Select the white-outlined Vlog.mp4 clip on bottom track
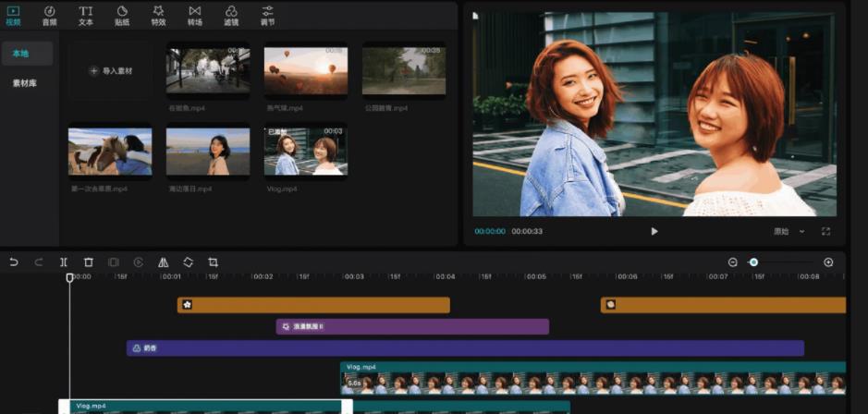868x414 pixels. click(x=205, y=407)
